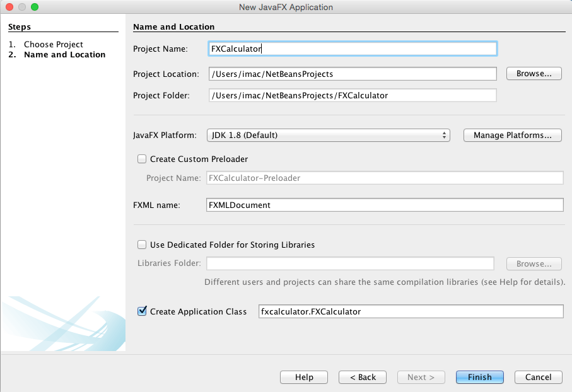Uncheck the Create Application Class checkbox
Screen dimensions: 572x392
tap(142, 311)
